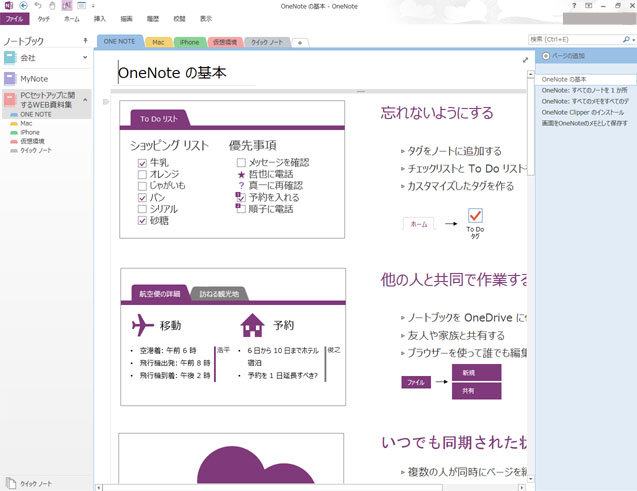Image resolution: width=637 pixels, height=491 pixels.
Task: Open page OneNote: すべてのノートを 1 か所
Action: [585, 90]
